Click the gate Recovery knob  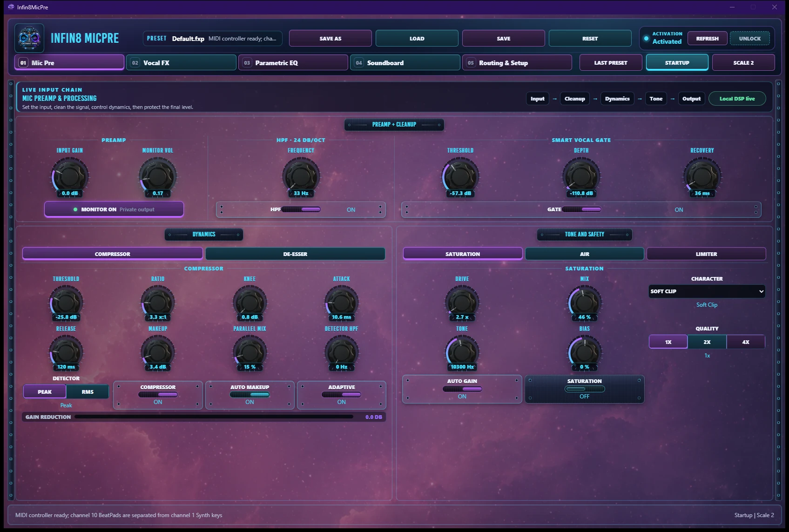[x=702, y=176]
